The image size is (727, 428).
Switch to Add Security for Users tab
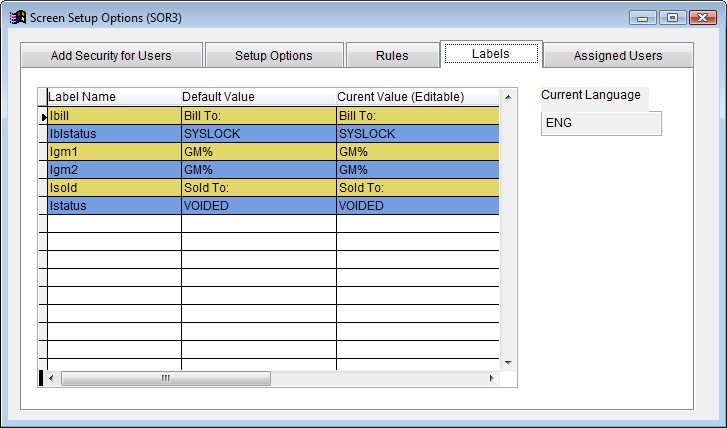point(111,56)
